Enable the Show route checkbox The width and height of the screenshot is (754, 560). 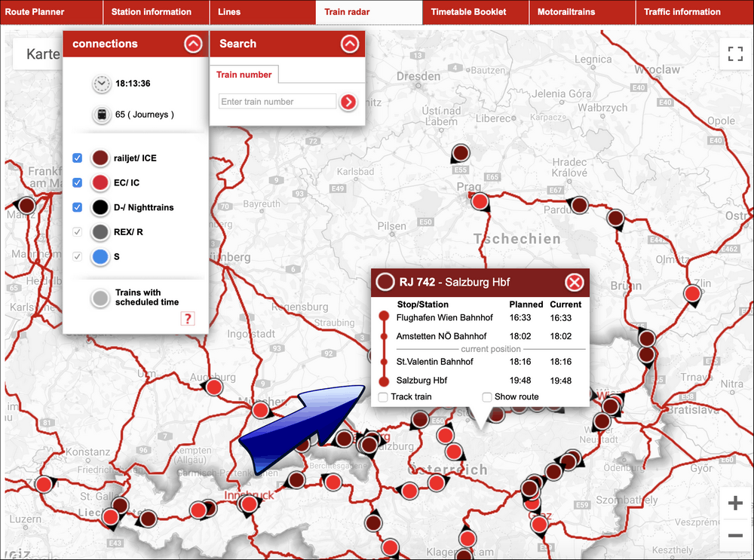(x=486, y=397)
